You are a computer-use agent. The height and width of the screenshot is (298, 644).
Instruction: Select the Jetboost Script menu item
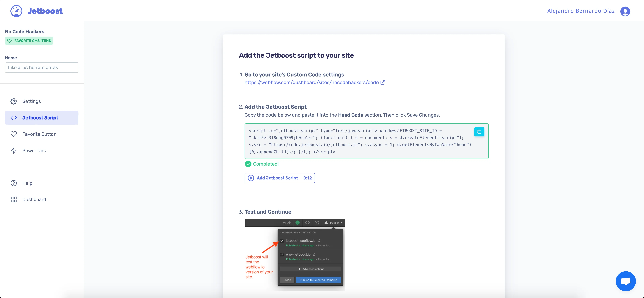pos(41,118)
